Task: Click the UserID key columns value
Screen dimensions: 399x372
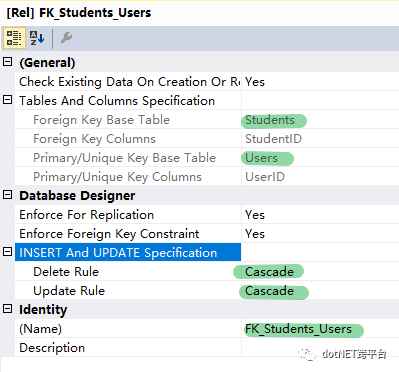Action: (x=265, y=176)
